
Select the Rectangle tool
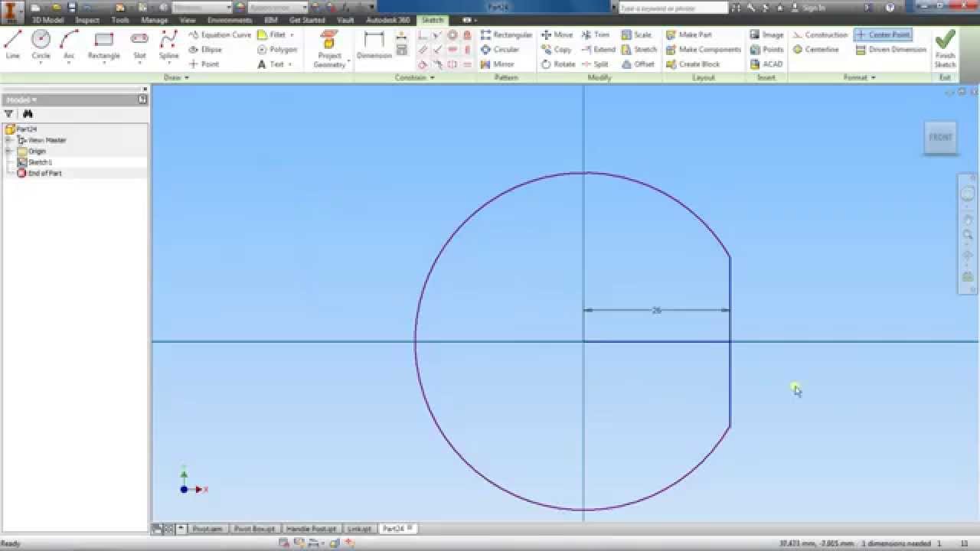(103, 44)
